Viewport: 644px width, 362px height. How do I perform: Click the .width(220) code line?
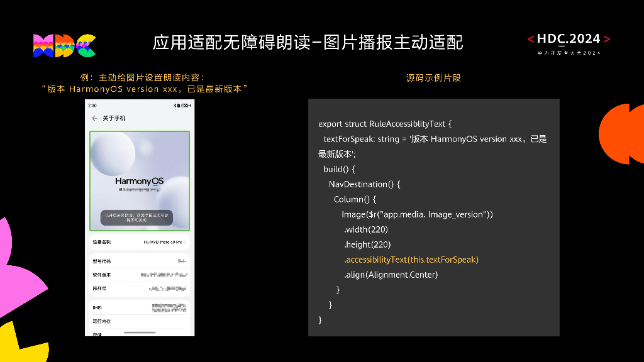tap(366, 229)
